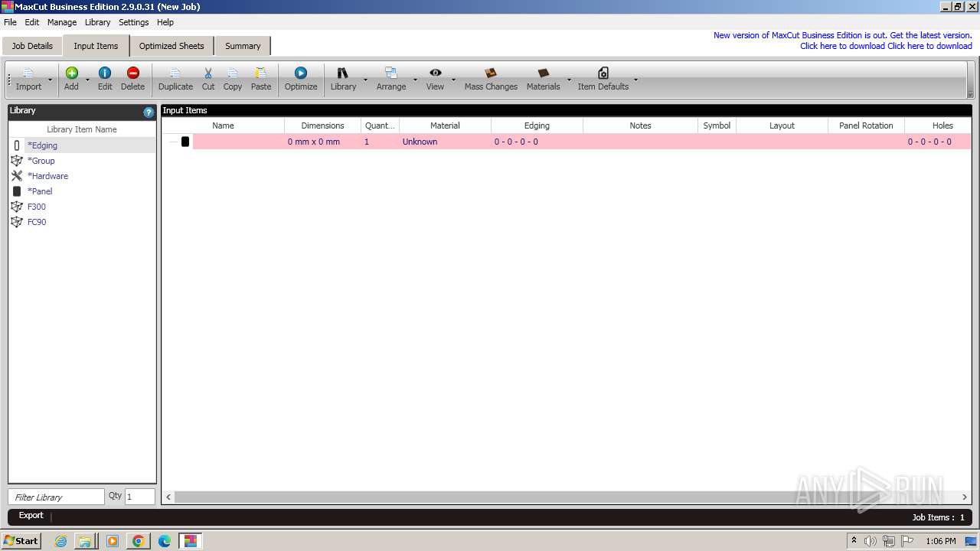The image size is (980, 551).
Task: Expand the Add dropdown arrow
Action: [87, 80]
